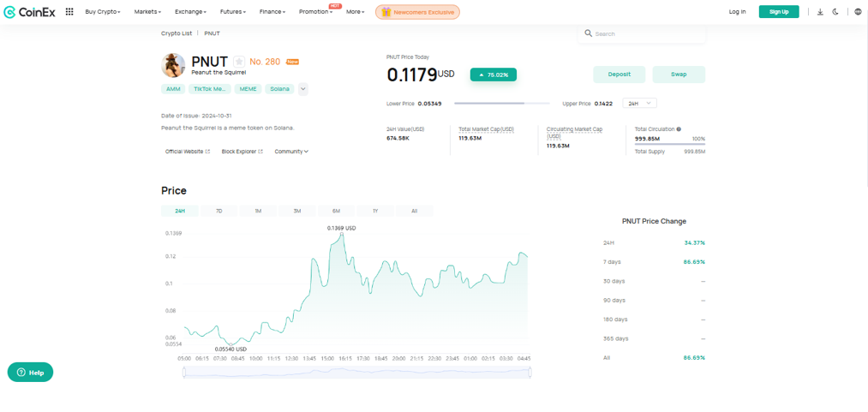Open the Futures menu
868x412 pixels.
(232, 12)
